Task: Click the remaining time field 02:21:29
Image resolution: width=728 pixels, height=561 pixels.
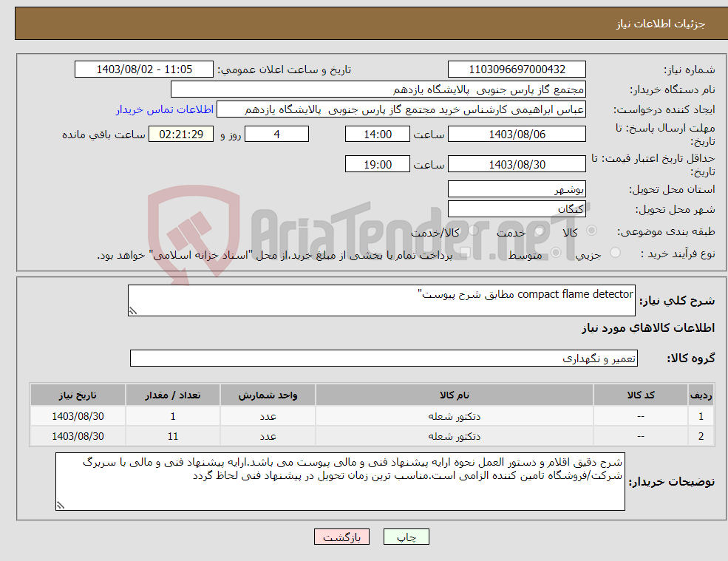Action: 181,135
